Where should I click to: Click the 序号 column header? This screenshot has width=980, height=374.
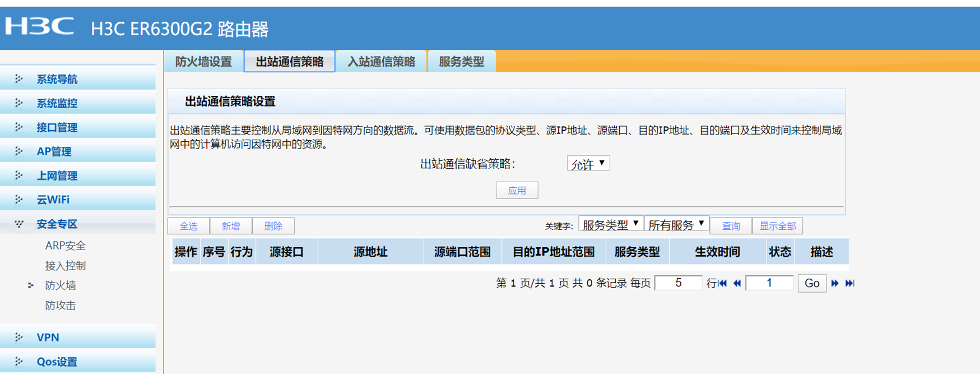[x=213, y=252]
